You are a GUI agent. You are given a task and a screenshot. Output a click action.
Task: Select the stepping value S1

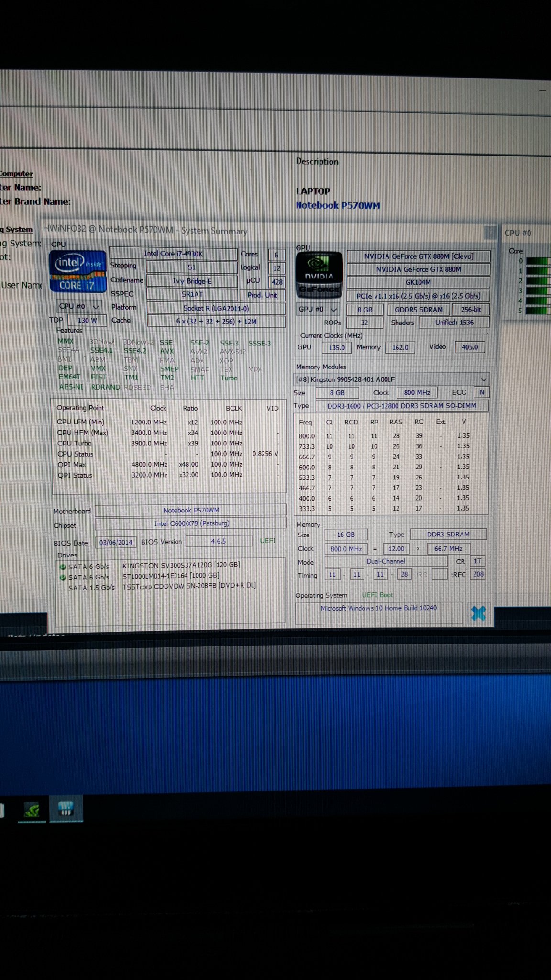tap(191, 267)
